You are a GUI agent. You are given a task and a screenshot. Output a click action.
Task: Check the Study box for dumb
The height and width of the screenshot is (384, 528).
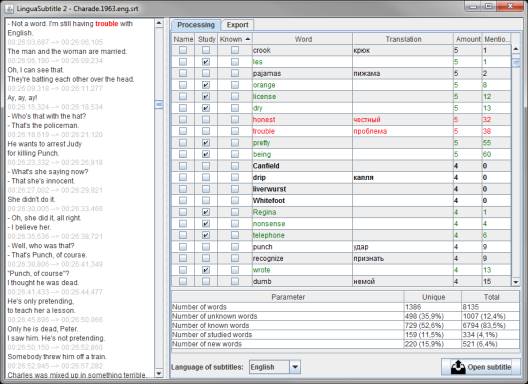coord(206,281)
